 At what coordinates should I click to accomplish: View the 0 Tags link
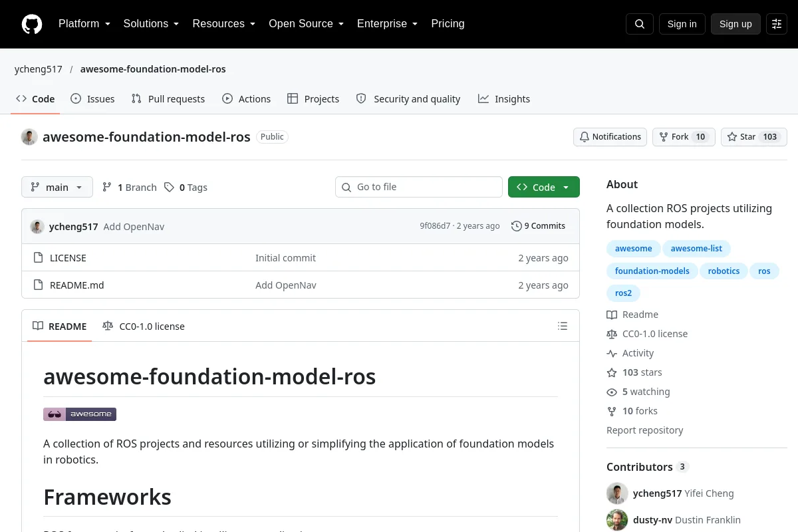click(186, 188)
